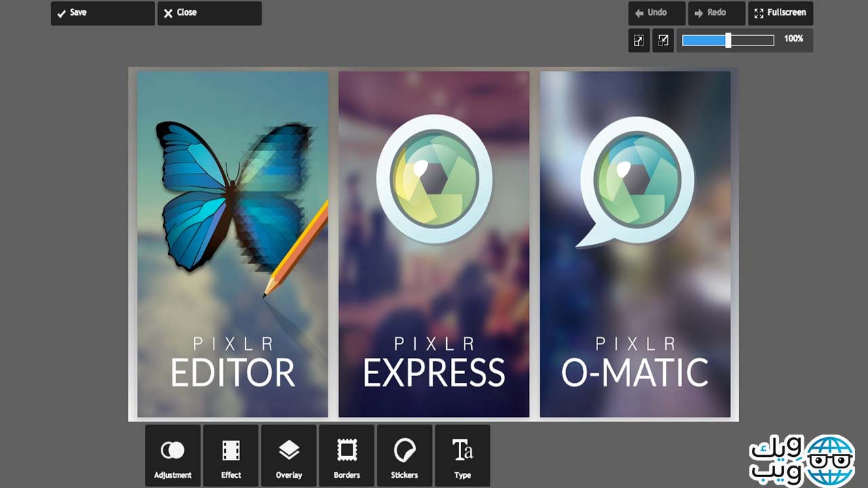Viewport: 868px width, 488px height.
Task: Click the fit-to-screen zoom icon
Action: 639,41
